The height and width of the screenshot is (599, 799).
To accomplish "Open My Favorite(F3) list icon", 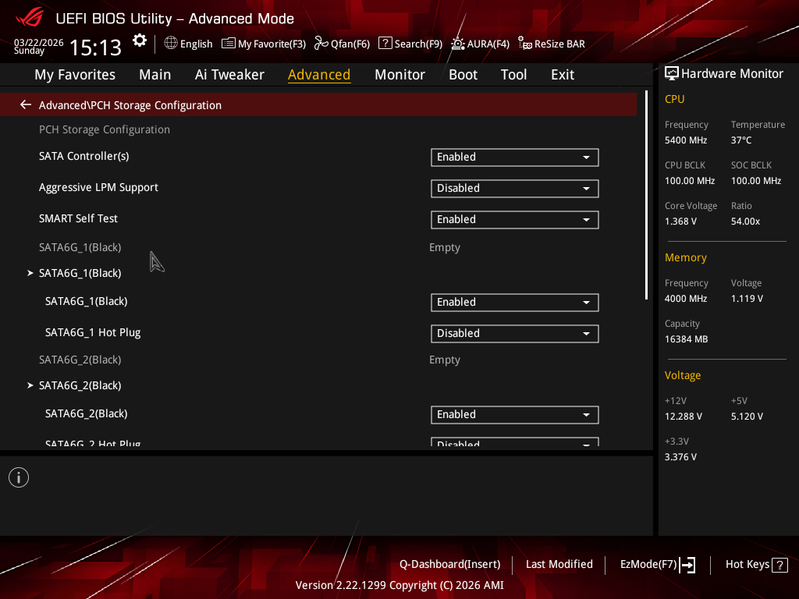I will point(228,43).
